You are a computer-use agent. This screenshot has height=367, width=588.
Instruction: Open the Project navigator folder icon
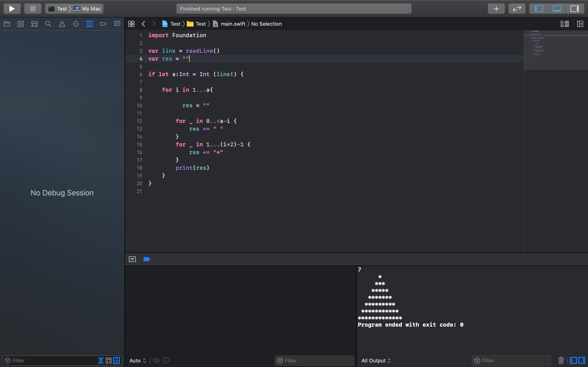click(7, 24)
